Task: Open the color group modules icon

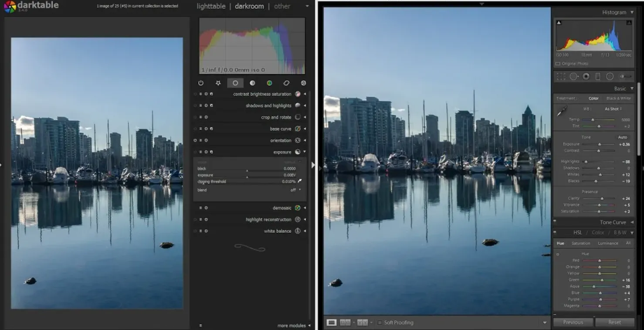Action: click(269, 83)
